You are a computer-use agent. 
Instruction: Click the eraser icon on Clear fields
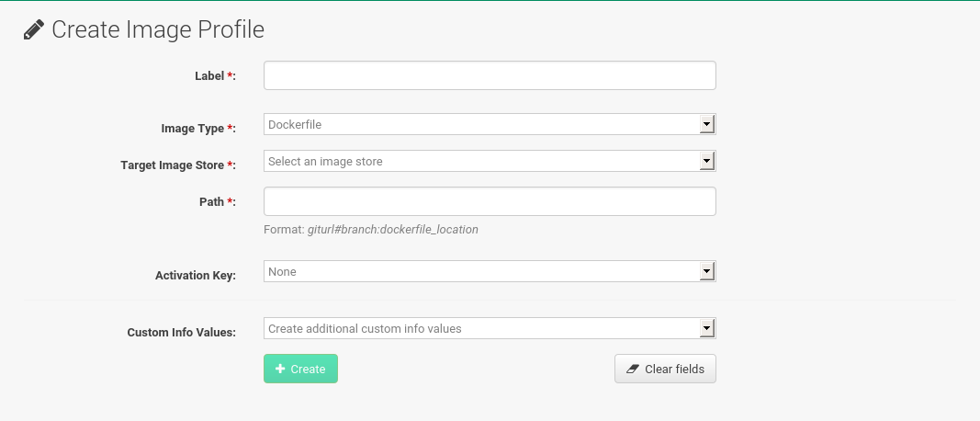click(x=632, y=369)
